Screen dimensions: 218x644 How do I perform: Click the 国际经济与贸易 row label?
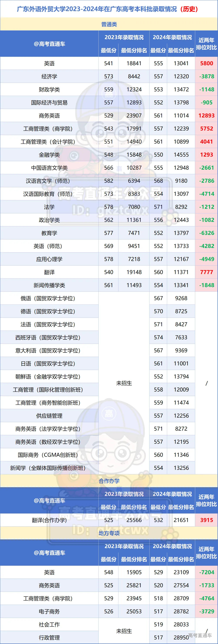(49, 102)
